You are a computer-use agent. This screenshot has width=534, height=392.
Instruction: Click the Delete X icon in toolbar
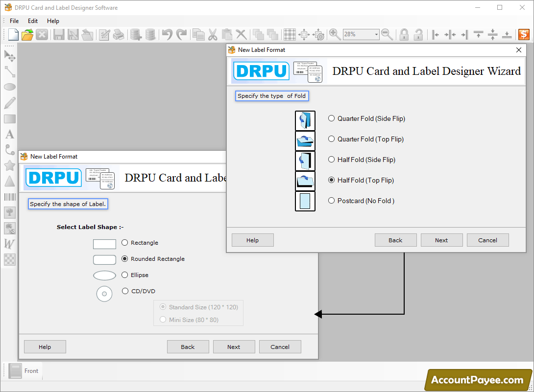(x=241, y=34)
